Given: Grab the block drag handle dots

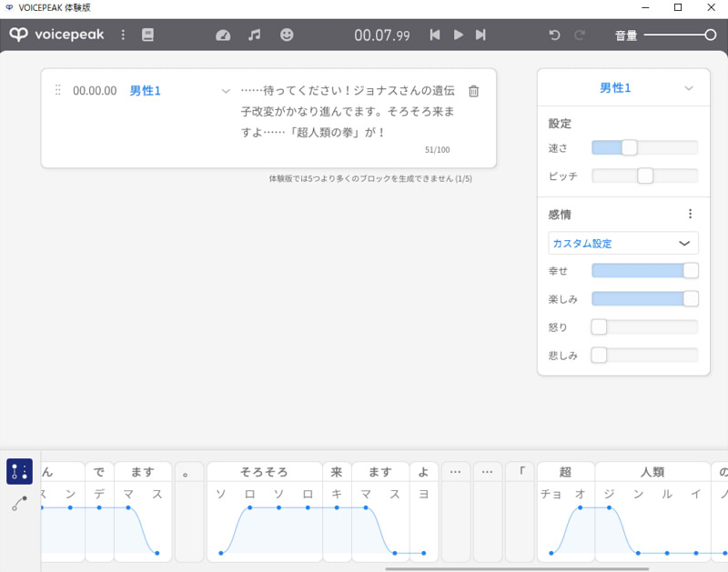Looking at the screenshot, I should click(x=58, y=90).
